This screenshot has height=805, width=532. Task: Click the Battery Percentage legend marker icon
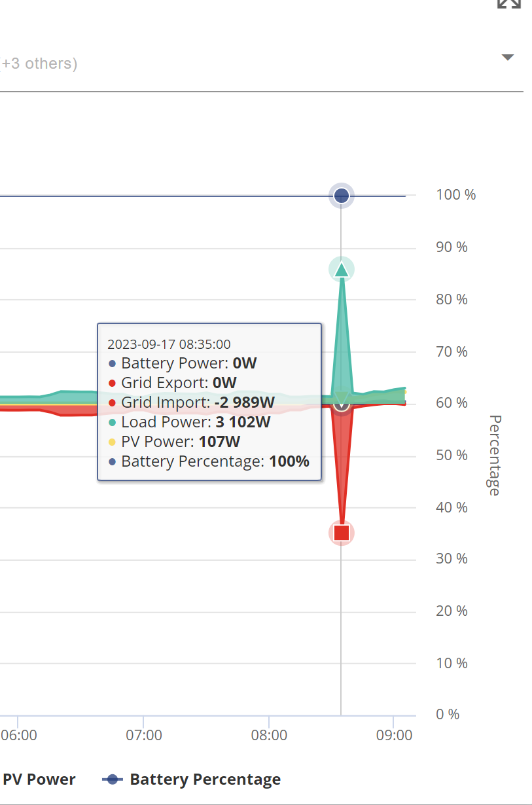tap(113, 779)
